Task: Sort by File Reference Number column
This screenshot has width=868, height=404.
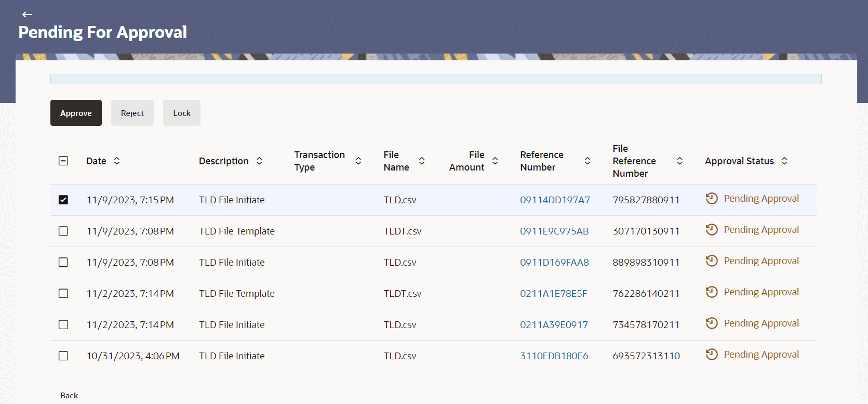Action: 679,161
